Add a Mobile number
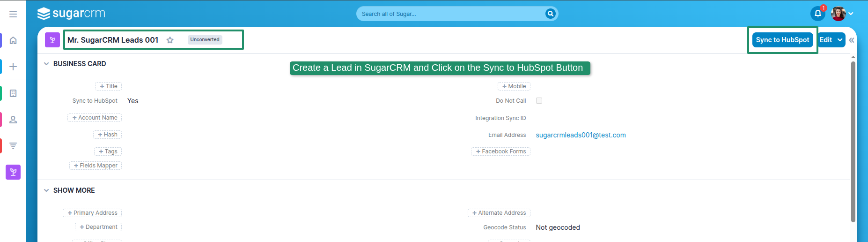This screenshot has height=242, width=868. click(514, 86)
